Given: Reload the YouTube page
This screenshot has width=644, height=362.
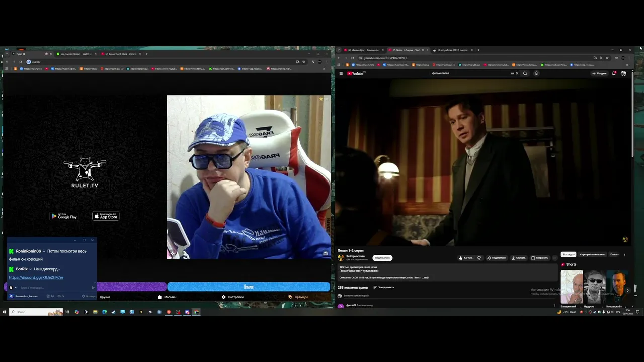Looking at the screenshot, I should [352, 58].
